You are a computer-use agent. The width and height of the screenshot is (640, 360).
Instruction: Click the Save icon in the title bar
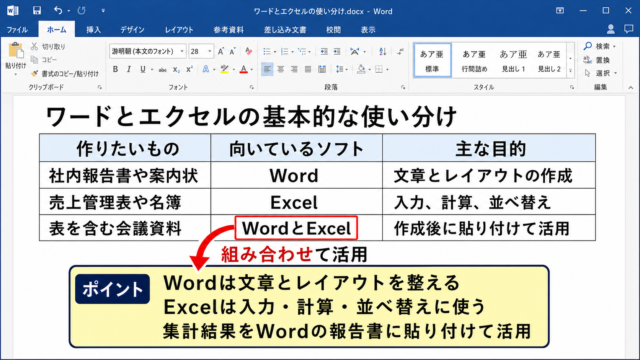(37, 11)
